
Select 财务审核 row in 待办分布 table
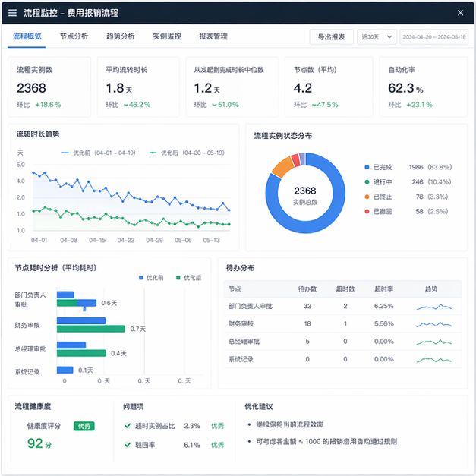[x=342, y=324]
